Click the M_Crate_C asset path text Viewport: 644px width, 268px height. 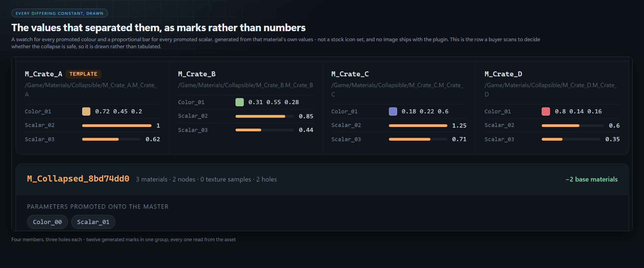(397, 90)
